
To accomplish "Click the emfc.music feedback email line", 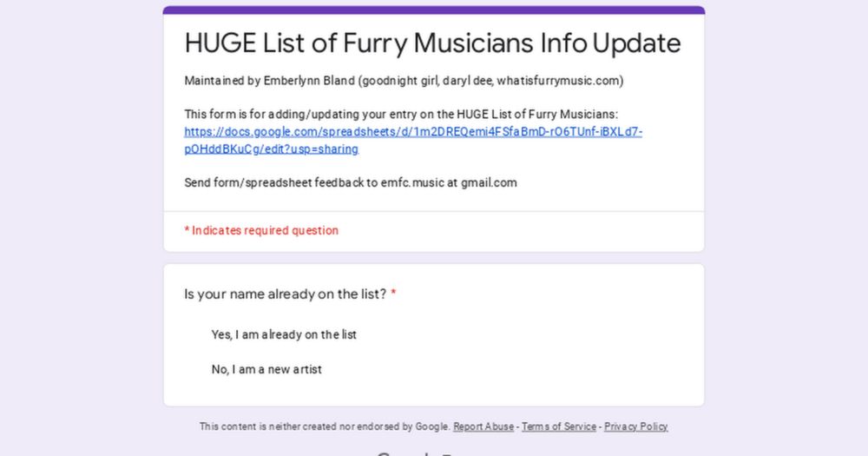I will (x=351, y=183).
